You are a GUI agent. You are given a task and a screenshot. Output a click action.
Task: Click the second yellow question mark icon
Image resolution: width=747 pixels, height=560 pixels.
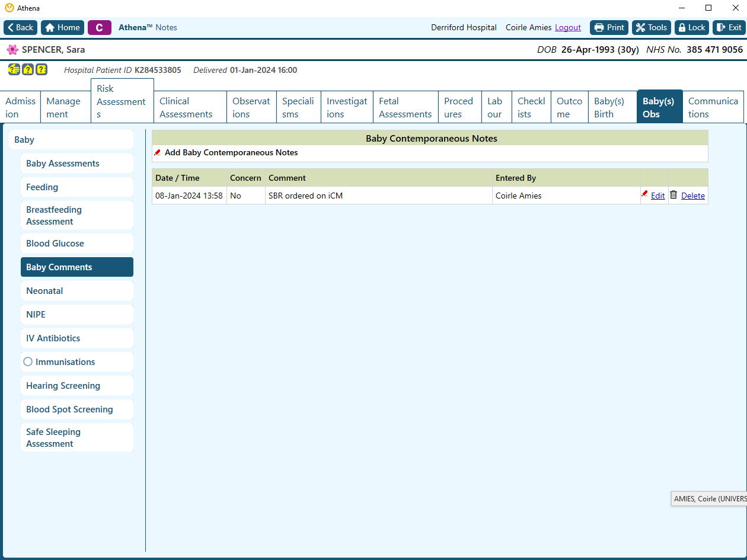coord(27,69)
